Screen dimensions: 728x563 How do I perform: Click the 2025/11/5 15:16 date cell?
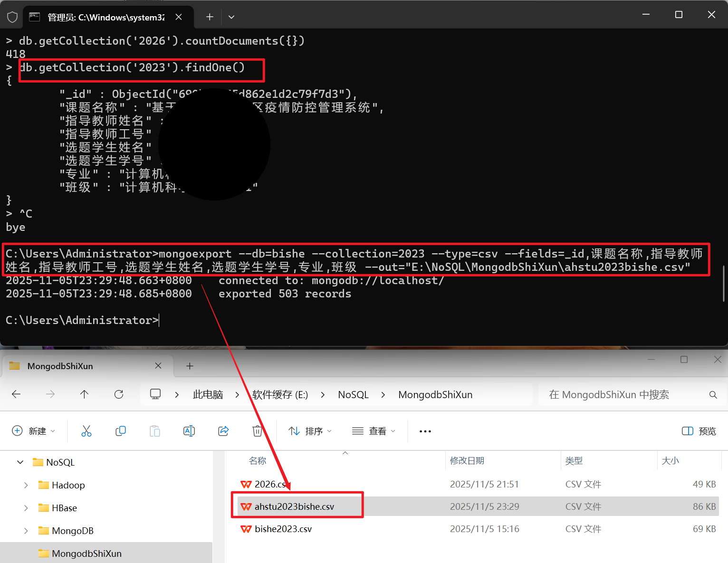[484, 529]
